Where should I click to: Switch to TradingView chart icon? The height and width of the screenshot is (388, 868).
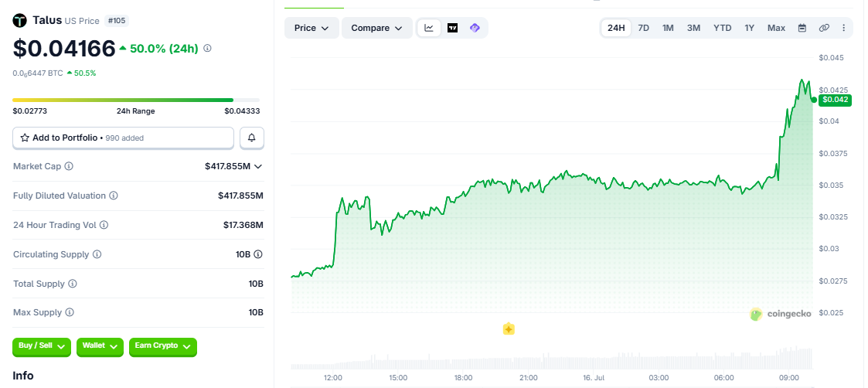[452, 28]
